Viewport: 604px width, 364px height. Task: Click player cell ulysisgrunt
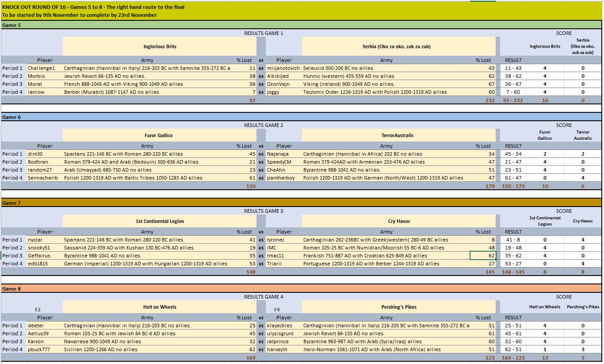click(x=284, y=333)
